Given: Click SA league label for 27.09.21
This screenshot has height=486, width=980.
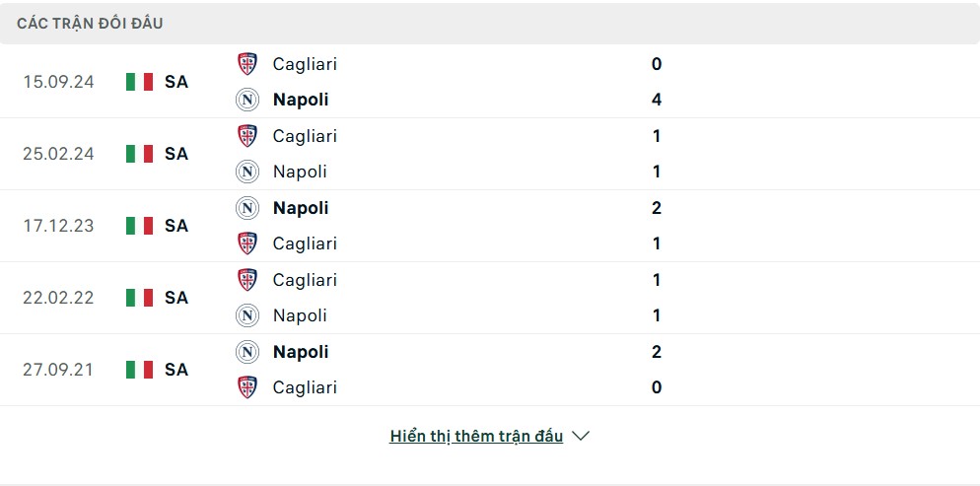Looking at the screenshot, I should [x=176, y=370].
